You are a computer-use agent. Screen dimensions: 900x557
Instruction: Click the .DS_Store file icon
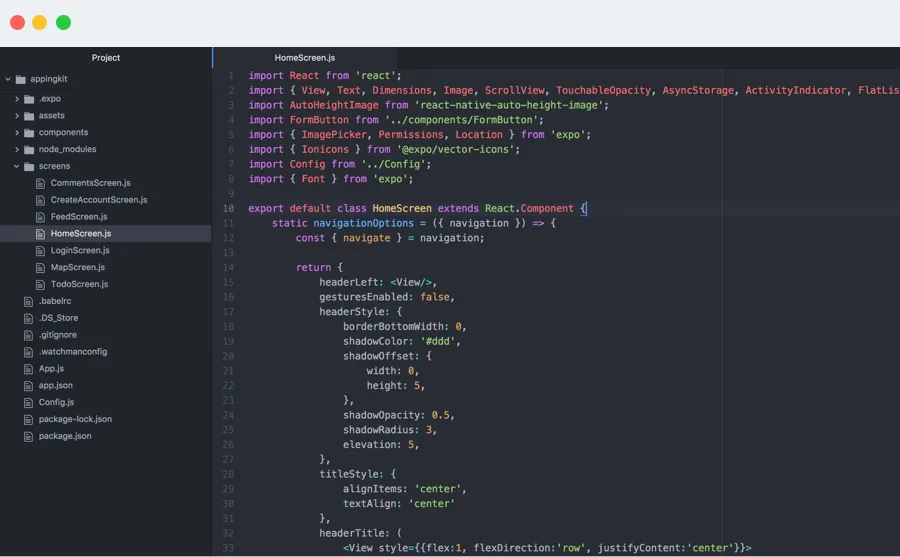pos(28,318)
